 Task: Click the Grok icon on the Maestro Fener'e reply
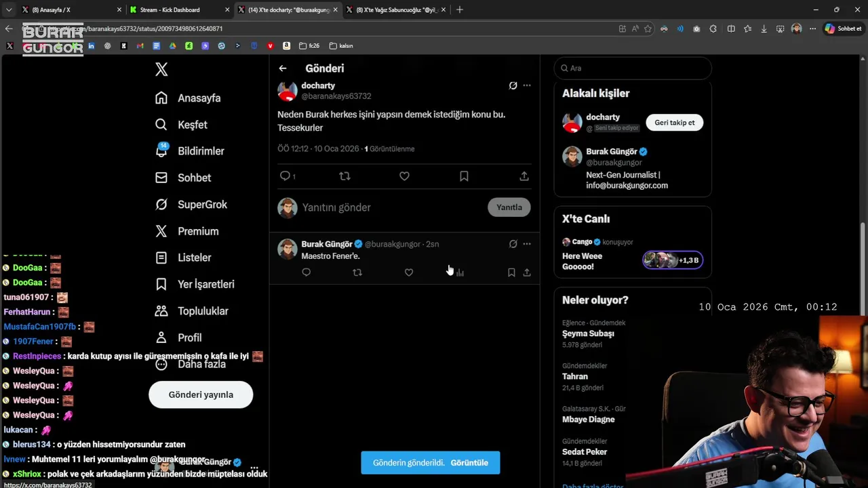pyautogui.click(x=513, y=244)
